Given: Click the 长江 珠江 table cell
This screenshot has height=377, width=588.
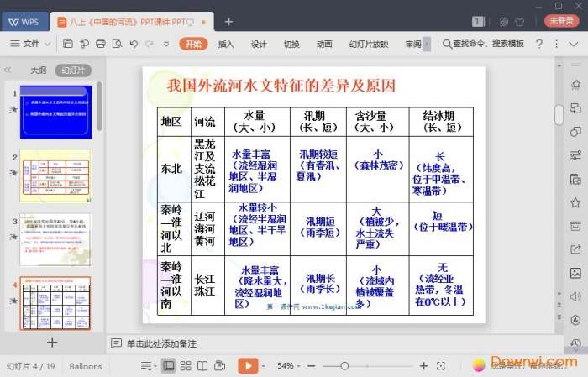Looking at the screenshot, I should tap(207, 285).
